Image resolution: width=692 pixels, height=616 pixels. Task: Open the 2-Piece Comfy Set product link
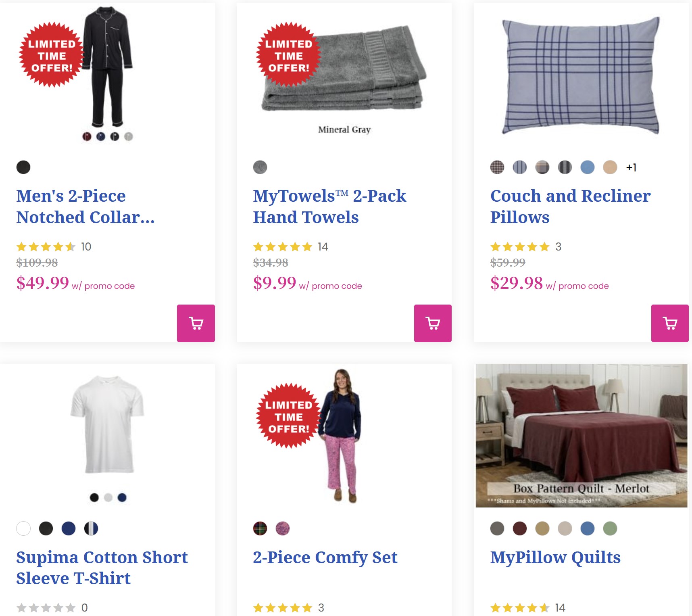tap(325, 558)
